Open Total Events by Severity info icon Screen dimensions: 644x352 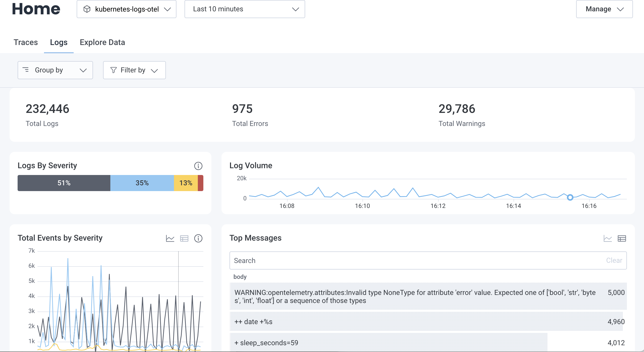click(x=198, y=238)
